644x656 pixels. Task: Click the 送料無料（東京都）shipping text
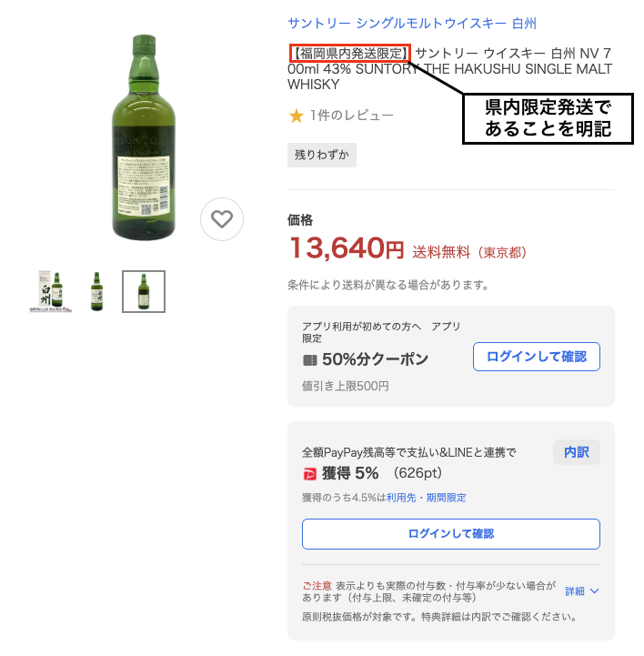(x=469, y=253)
